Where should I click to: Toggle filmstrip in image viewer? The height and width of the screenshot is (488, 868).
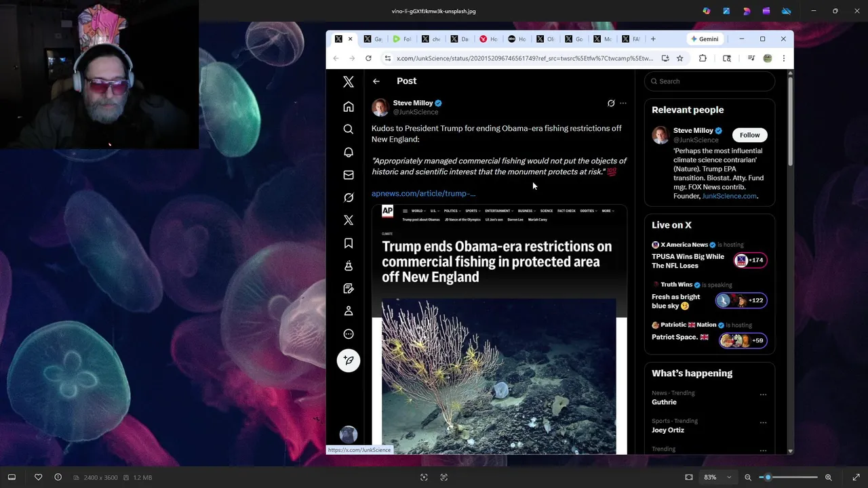click(x=12, y=477)
